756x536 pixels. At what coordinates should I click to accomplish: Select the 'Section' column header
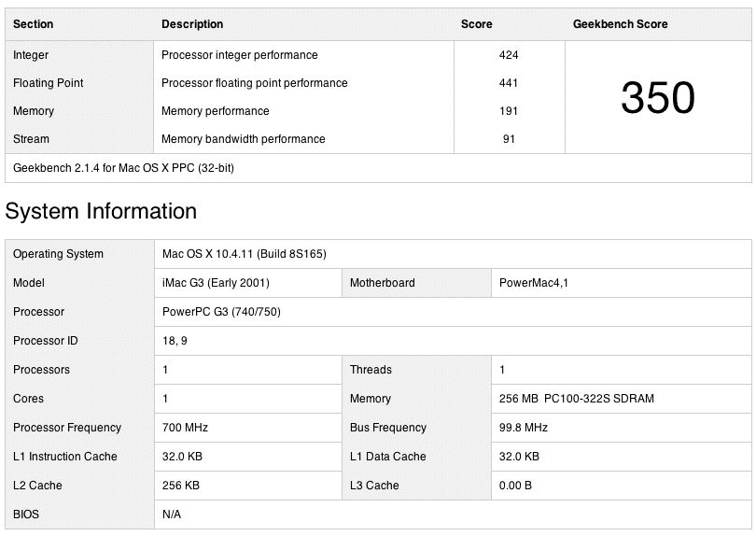point(33,24)
